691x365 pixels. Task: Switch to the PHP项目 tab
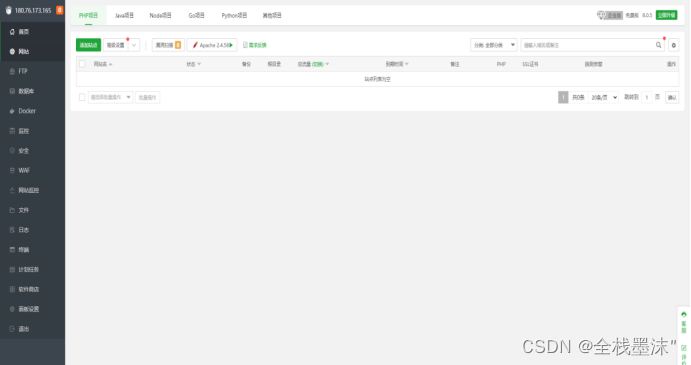(x=88, y=15)
